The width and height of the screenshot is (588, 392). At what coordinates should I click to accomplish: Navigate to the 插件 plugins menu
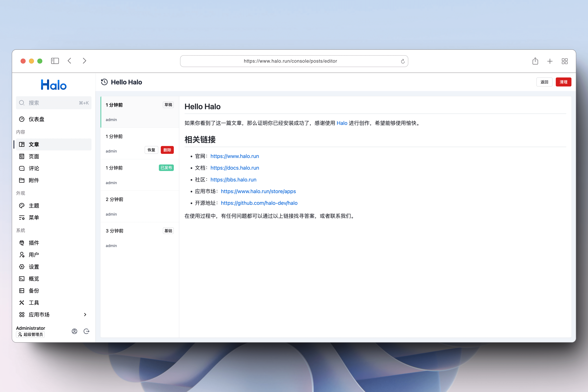coord(34,243)
